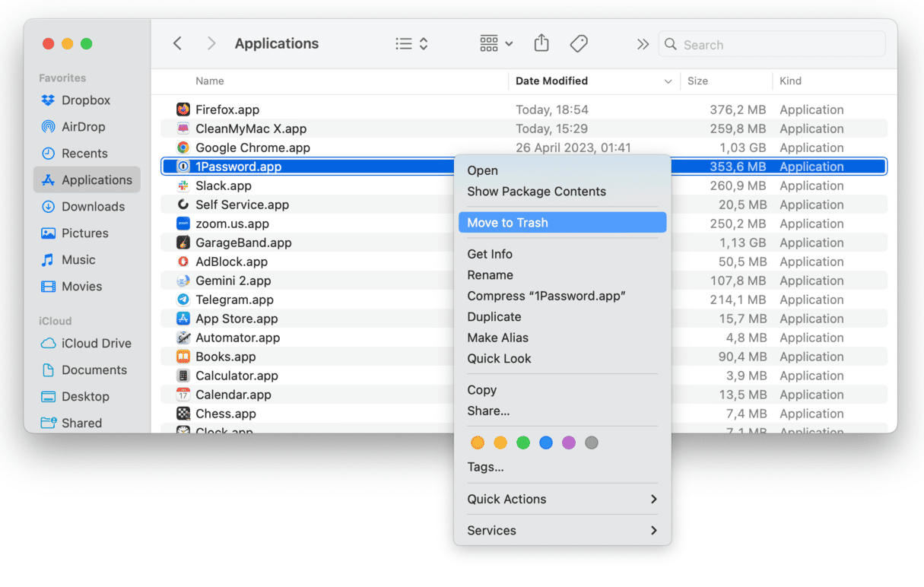Image resolution: width=924 pixels, height=587 pixels.
Task: Choose Show Package Contents
Action: (536, 192)
